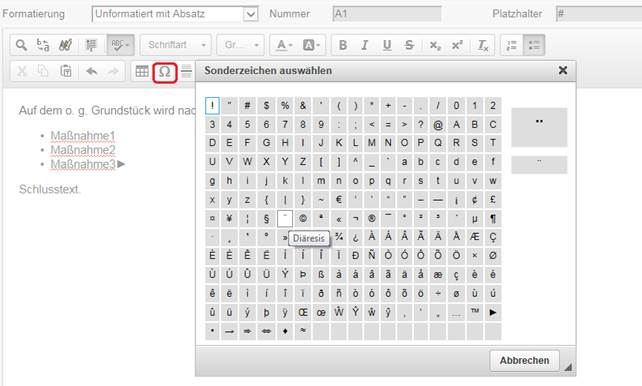Click the Undo arrow
Screen dimensions: 642x386
click(91, 72)
